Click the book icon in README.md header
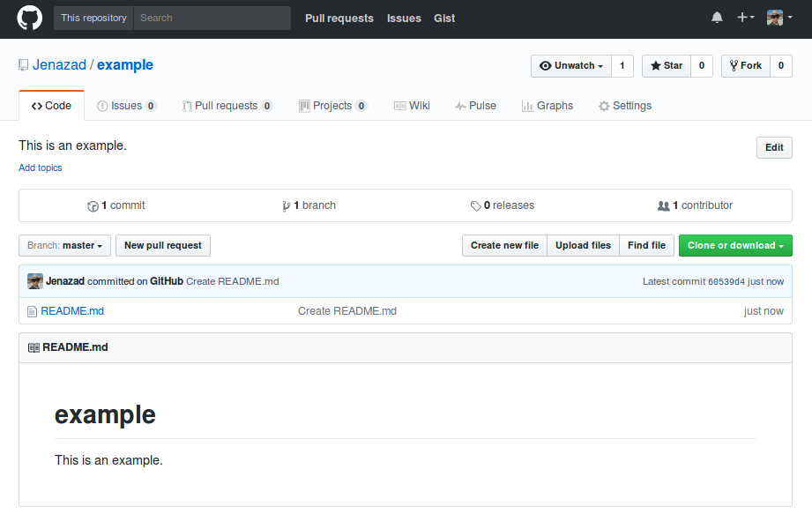 coord(34,347)
